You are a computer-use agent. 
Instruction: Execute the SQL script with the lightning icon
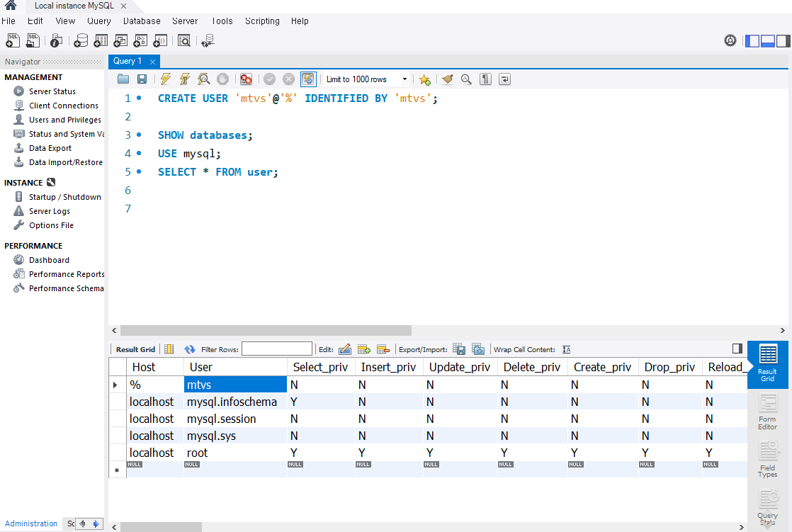(x=165, y=79)
